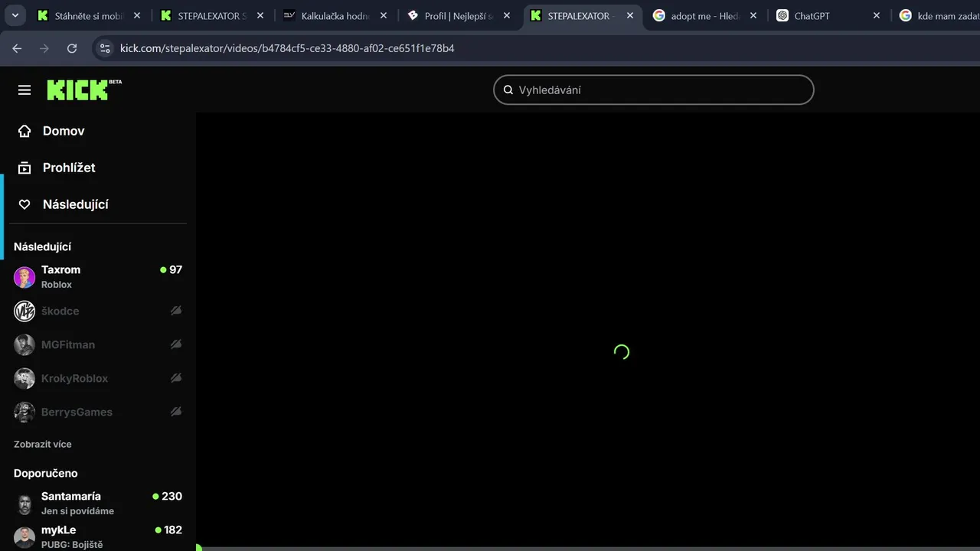Click Taxrom's viewer count 97
The height and width of the screenshot is (551, 980).
(x=175, y=269)
